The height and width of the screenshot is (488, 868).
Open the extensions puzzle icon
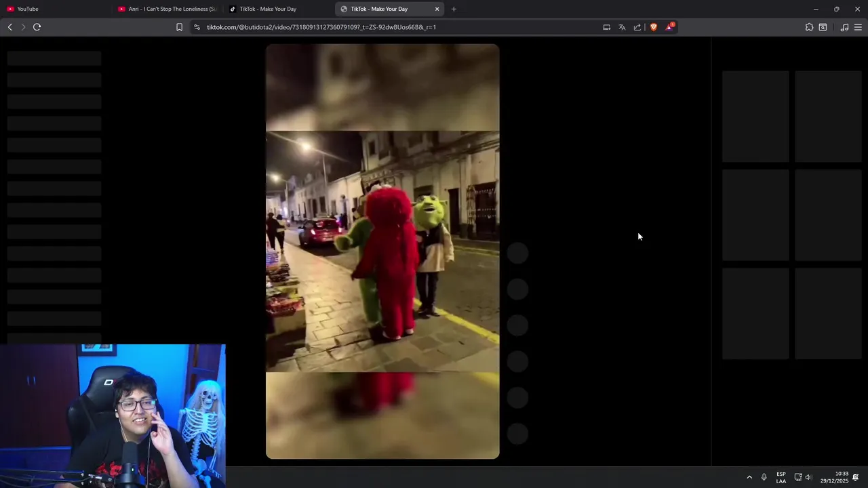tap(809, 27)
